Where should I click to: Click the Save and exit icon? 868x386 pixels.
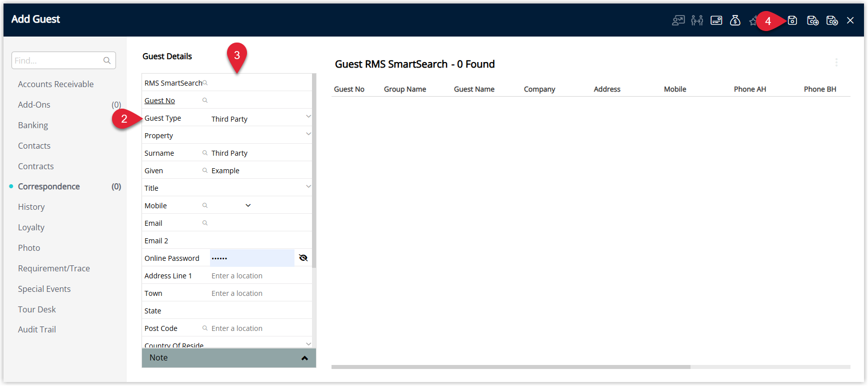(832, 21)
